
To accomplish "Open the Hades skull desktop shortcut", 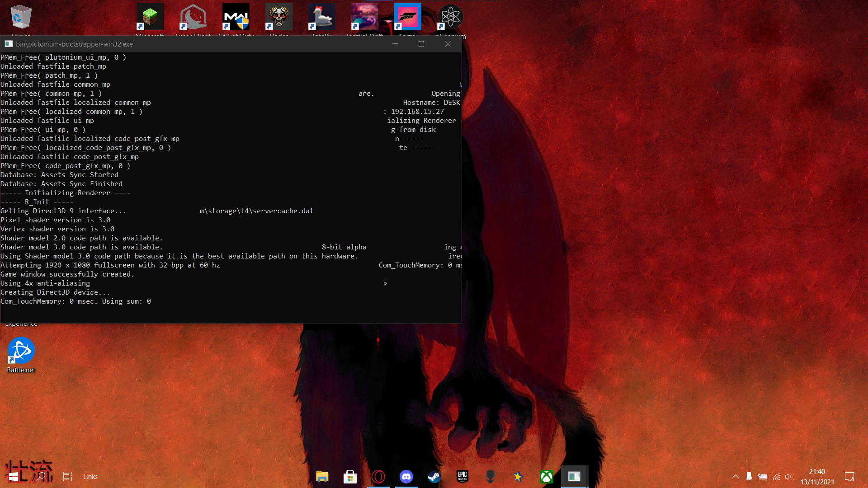I will (279, 17).
